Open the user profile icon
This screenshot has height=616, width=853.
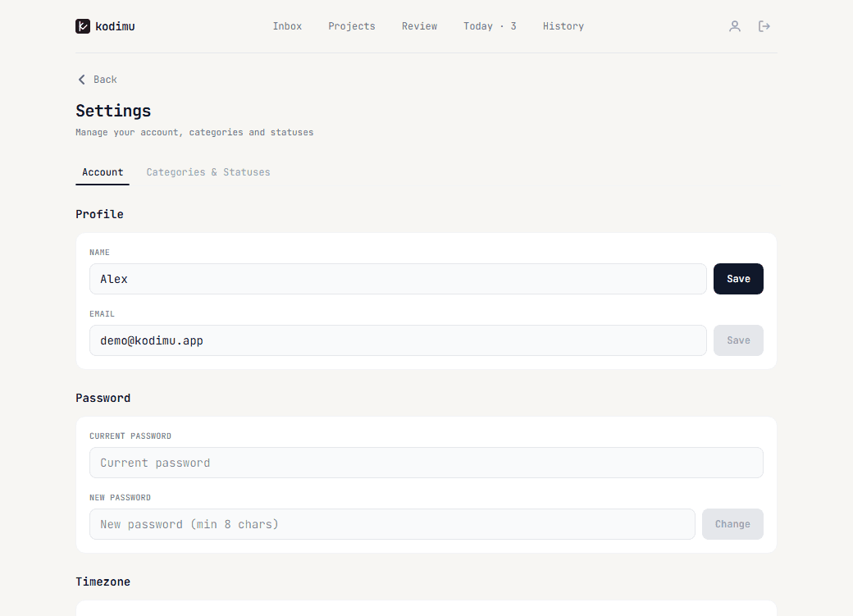(x=735, y=25)
